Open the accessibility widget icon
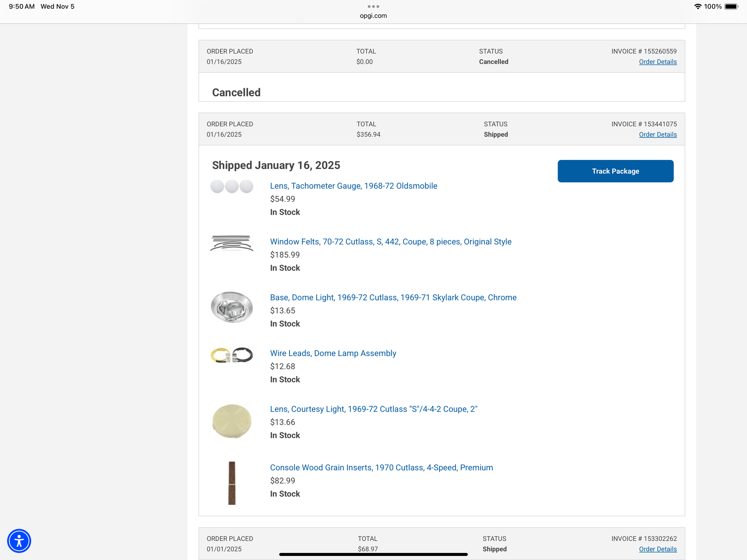The width and height of the screenshot is (747, 560). click(x=19, y=541)
